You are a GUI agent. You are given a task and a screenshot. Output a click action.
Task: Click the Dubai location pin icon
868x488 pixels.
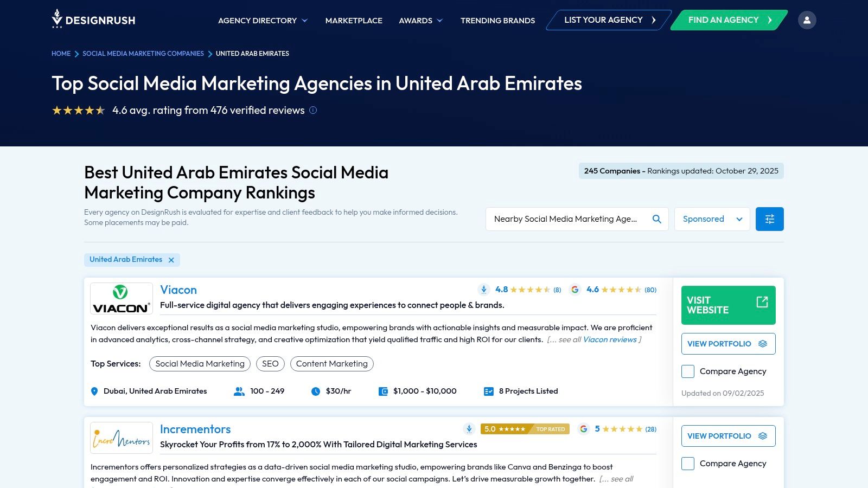94,391
